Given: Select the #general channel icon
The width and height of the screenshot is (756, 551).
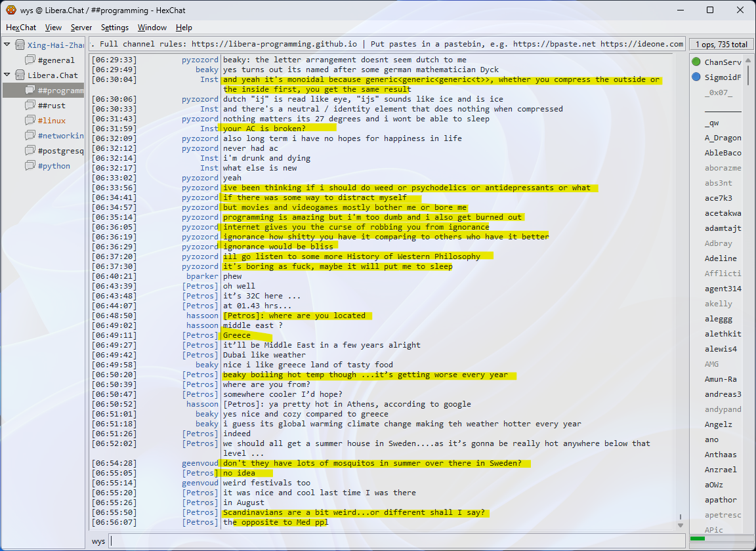Looking at the screenshot, I should point(30,60).
